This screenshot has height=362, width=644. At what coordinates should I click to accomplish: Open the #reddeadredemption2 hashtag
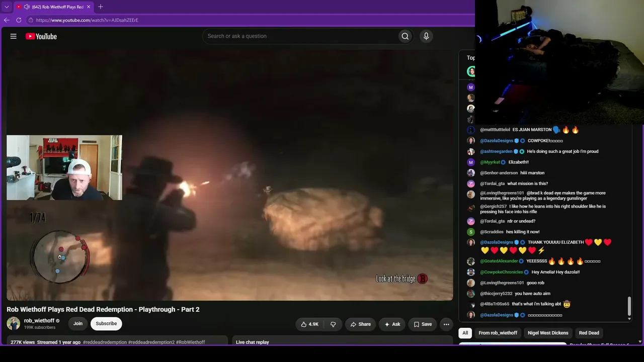point(151,342)
